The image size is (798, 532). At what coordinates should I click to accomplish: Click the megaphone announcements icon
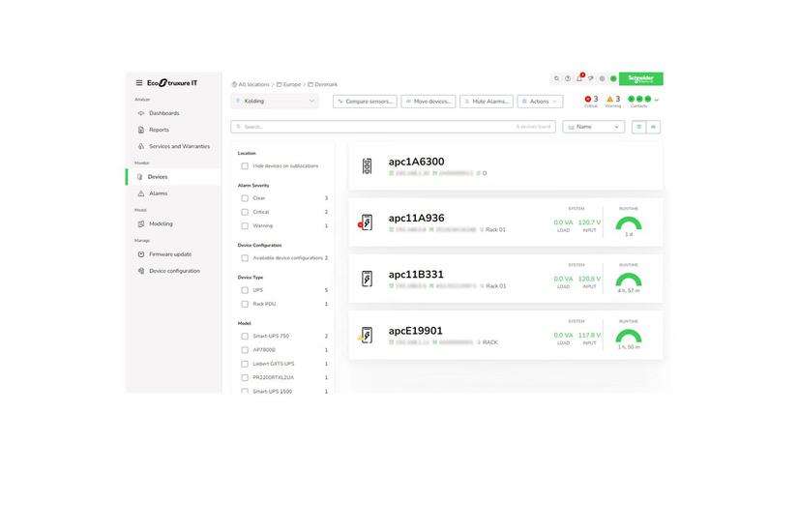coord(590,78)
